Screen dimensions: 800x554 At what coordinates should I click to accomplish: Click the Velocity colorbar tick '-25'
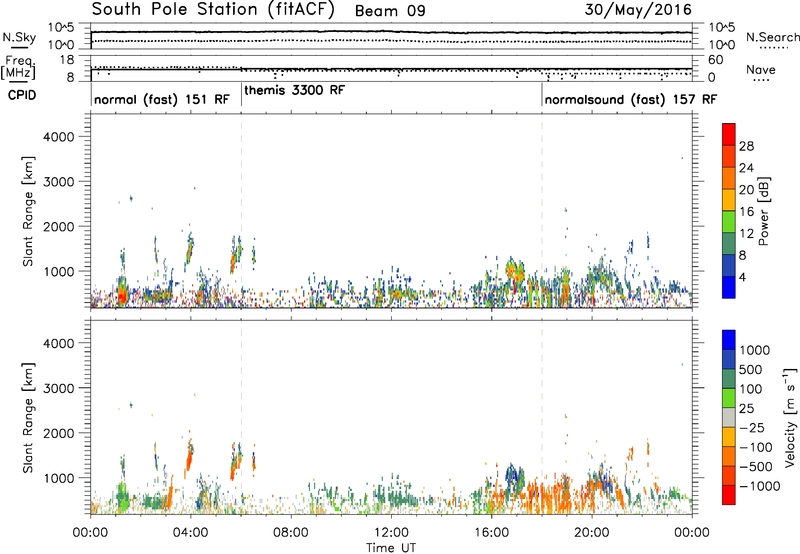(x=754, y=427)
